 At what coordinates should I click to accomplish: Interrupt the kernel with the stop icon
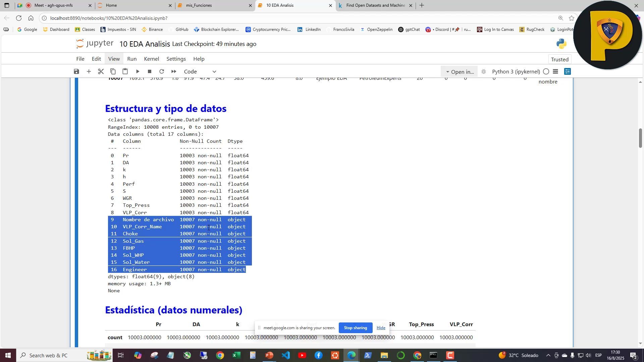[x=150, y=71]
